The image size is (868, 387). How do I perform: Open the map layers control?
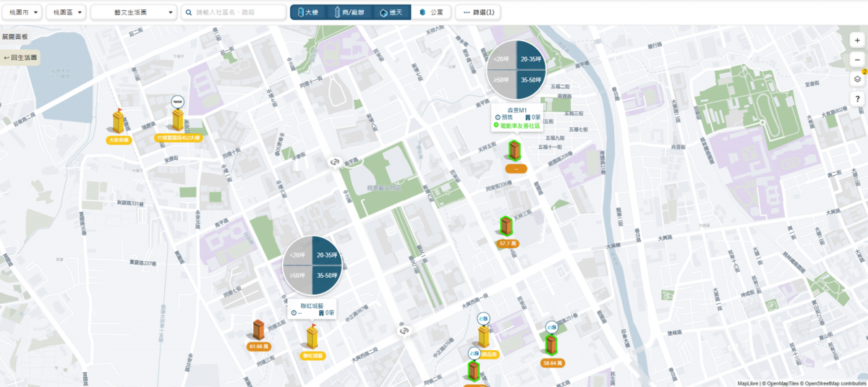[x=857, y=80]
